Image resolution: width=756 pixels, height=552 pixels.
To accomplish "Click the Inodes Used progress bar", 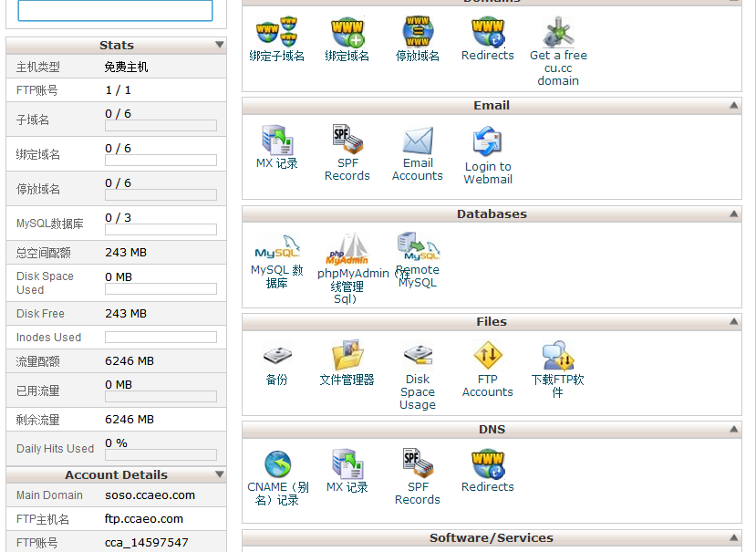I will [161, 337].
